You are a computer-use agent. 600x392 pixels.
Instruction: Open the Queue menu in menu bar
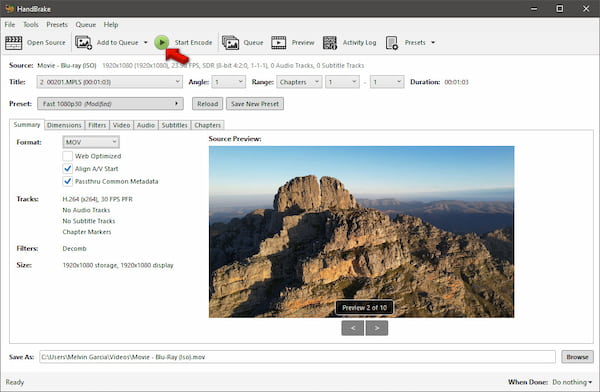[x=86, y=24]
